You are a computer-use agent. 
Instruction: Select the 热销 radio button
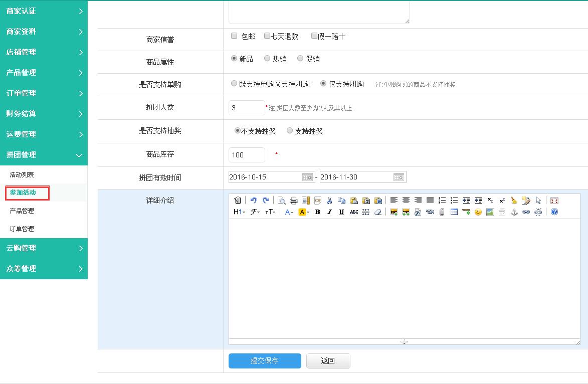267,59
